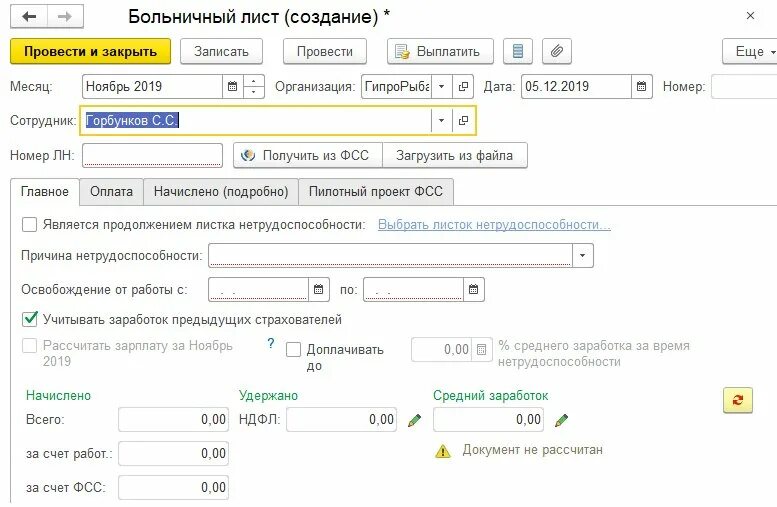Open the Еще menu dropdown
This screenshot has width=777, height=507.
(x=752, y=52)
